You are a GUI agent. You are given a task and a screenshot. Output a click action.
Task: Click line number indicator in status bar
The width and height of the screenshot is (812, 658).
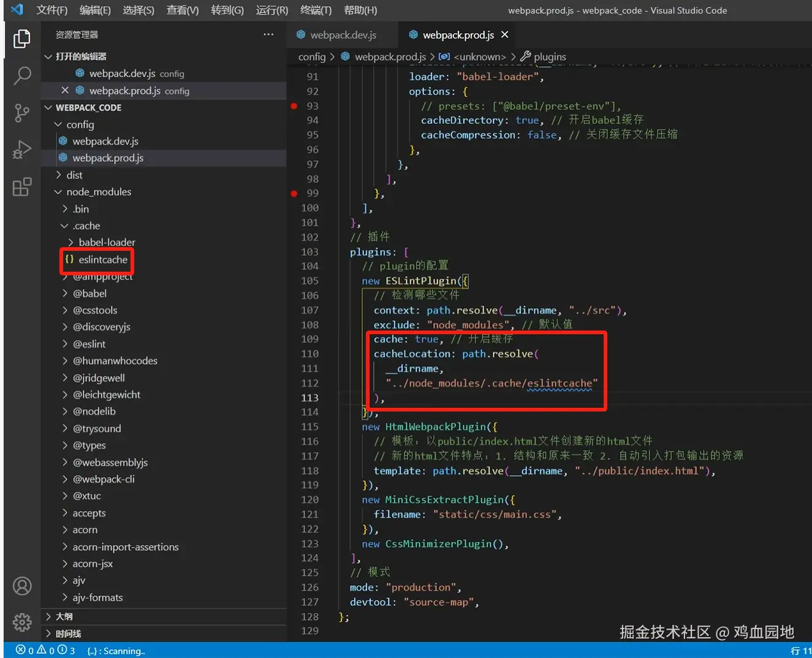tap(800, 651)
